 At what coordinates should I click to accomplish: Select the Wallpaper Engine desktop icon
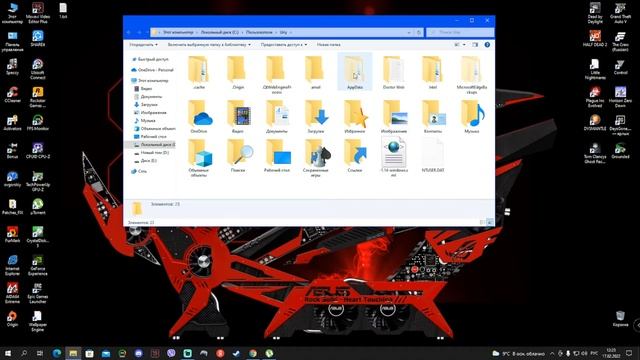(38, 321)
